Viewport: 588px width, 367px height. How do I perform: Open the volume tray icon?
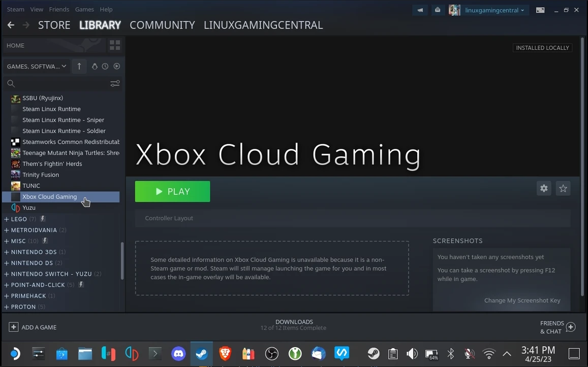[x=412, y=353]
